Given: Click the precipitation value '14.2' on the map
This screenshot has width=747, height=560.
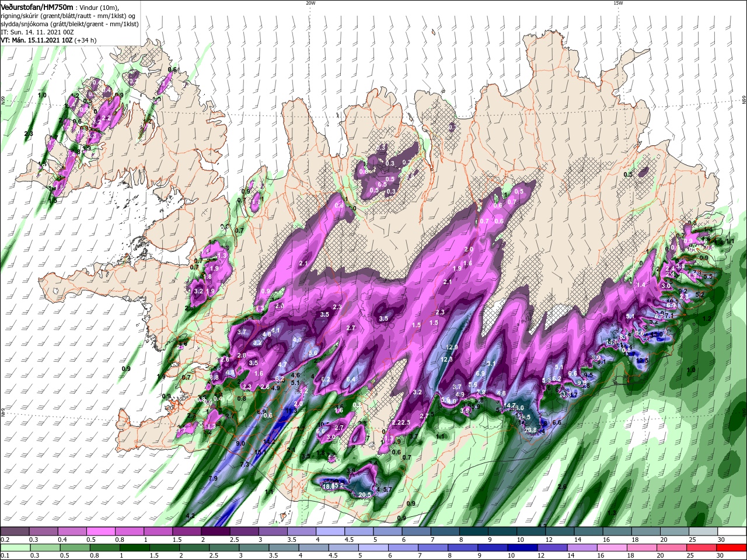Looking at the screenshot, I should pyautogui.click(x=269, y=442).
